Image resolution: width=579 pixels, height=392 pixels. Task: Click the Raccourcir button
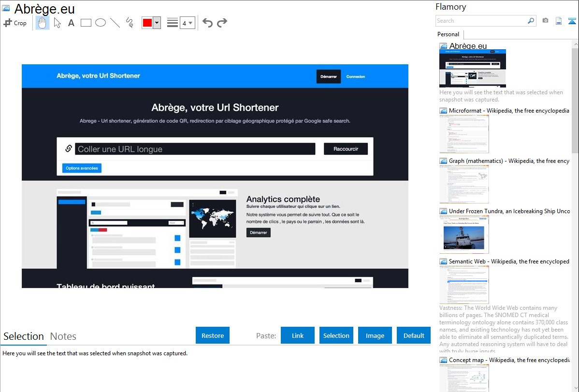point(346,149)
